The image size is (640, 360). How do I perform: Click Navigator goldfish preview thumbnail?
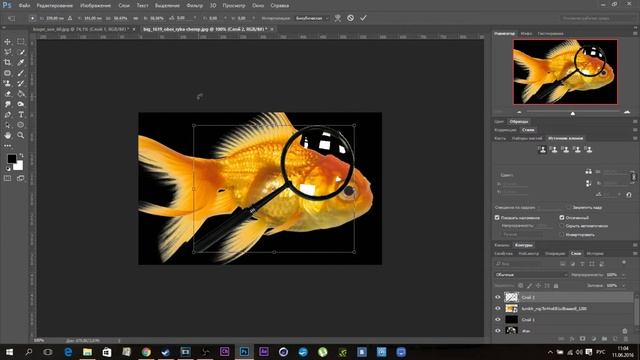coord(565,71)
